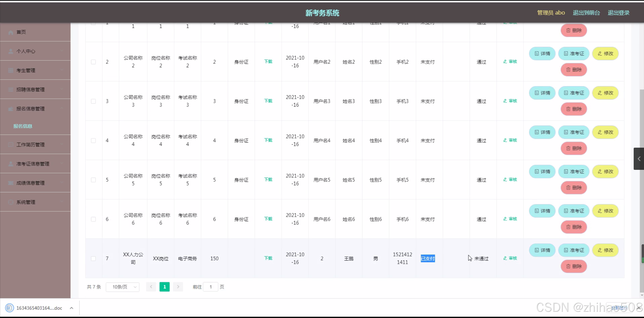This screenshot has width=644, height=318.
Task: Open 详情 details for row 2
Action: click(542, 54)
